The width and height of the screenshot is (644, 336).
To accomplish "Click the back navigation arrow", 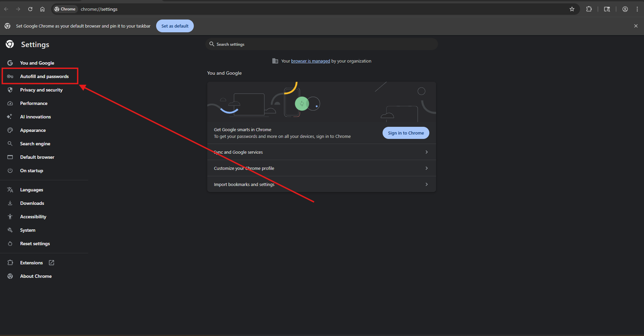I will pyautogui.click(x=6, y=9).
